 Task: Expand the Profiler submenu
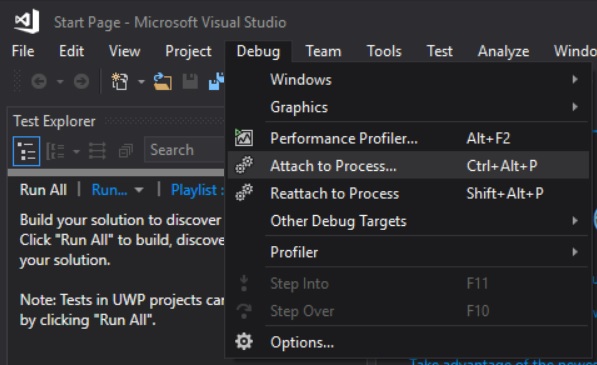pos(408,252)
